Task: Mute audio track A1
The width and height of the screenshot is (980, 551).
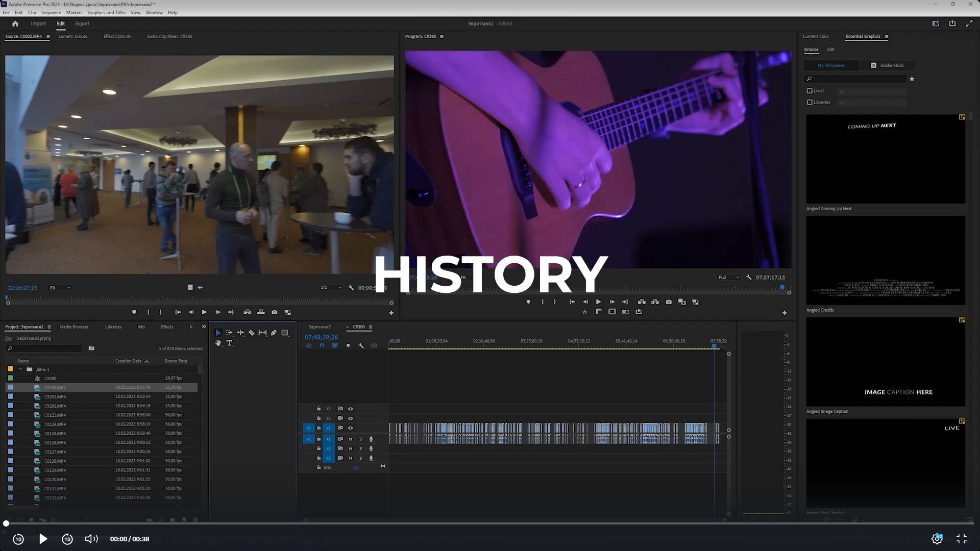Action: point(350,439)
